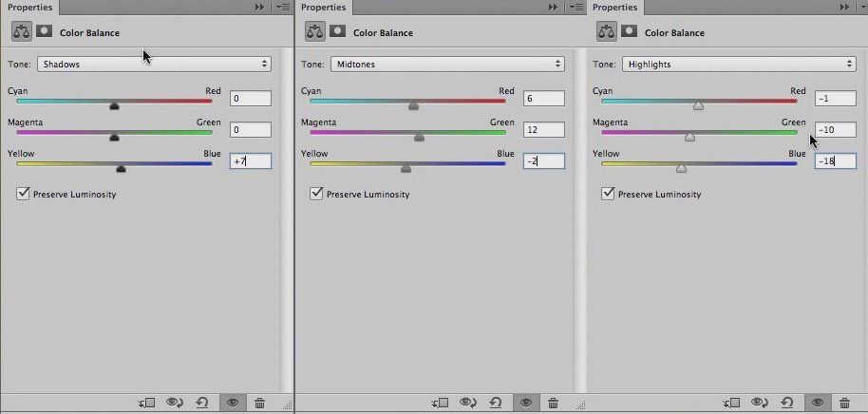Open the Tone dropdown showing Highlights
This screenshot has width=868, height=414.
click(x=739, y=65)
